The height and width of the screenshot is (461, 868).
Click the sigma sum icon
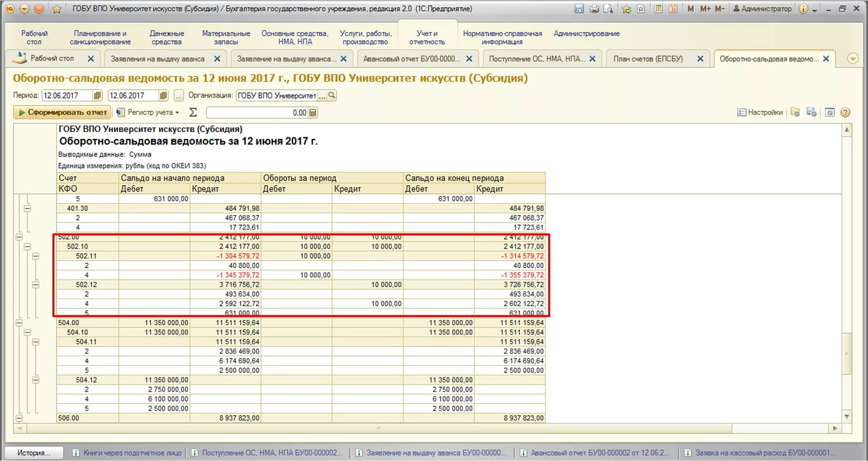193,113
